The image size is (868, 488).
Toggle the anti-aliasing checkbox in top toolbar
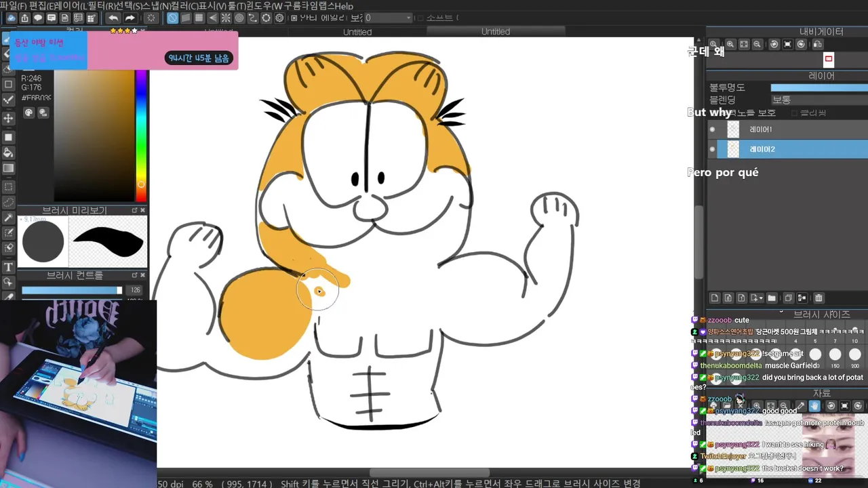click(294, 18)
